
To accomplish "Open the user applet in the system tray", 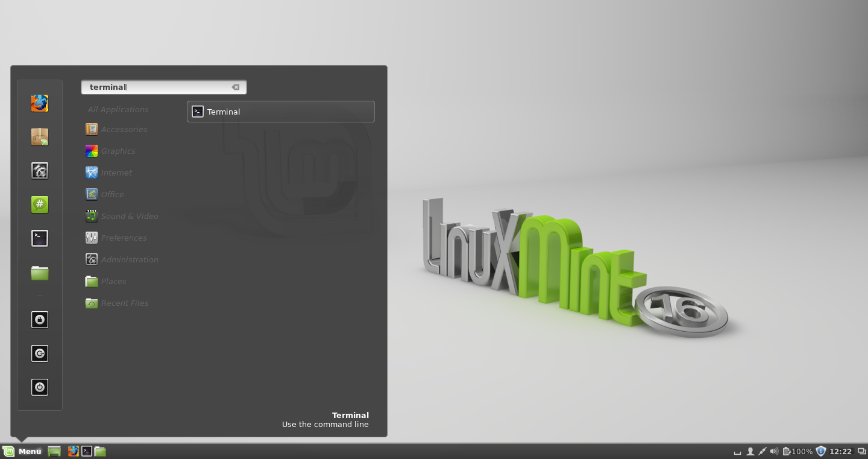I will (750, 451).
